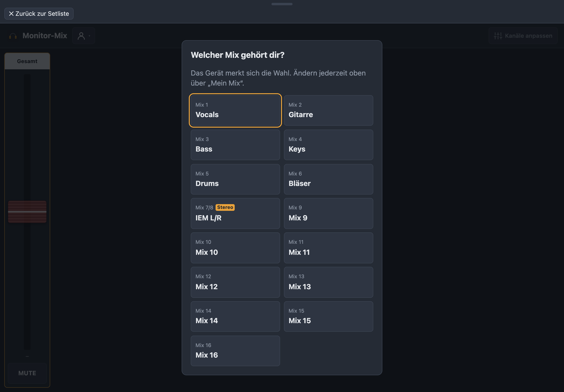
Task: Select Mix 3 Bass
Action: point(235,145)
